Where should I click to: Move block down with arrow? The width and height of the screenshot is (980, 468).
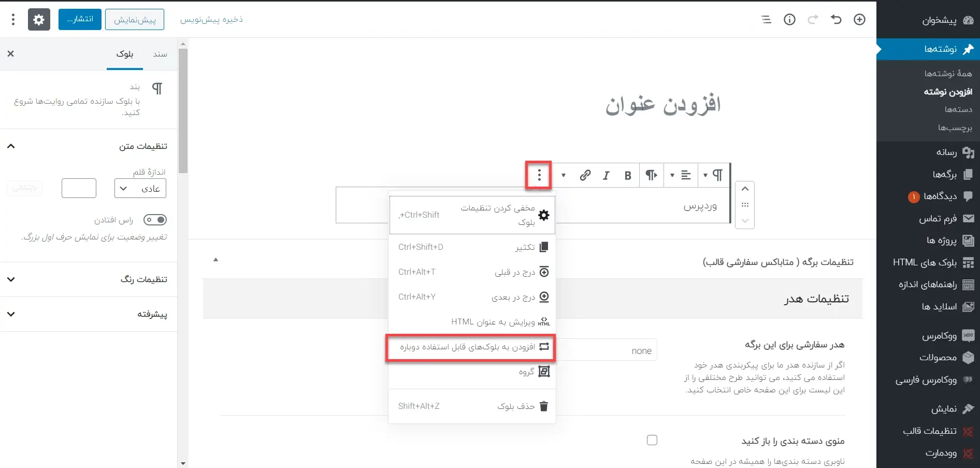pos(745,221)
